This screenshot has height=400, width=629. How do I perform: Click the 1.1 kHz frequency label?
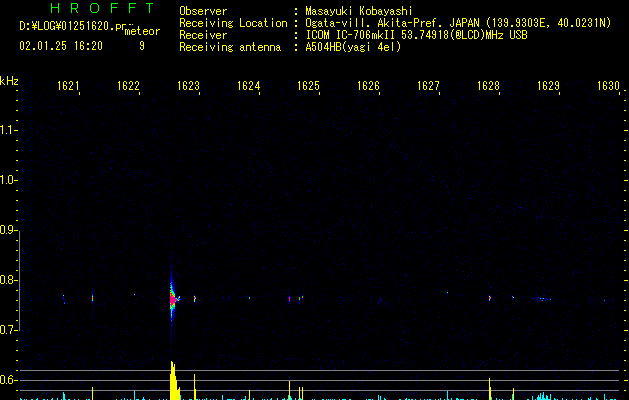click(x=8, y=130)
